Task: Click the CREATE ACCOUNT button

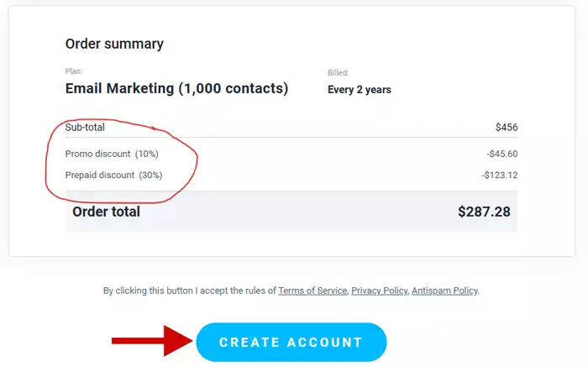Action: [x=291, y=343]
